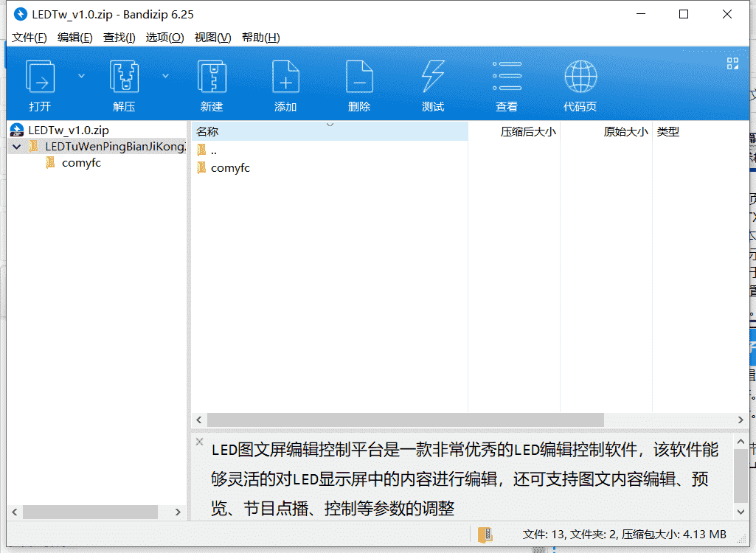Sort by 原始大小 column header
Image resolution: width=756 pixels, height=553 pixels.
tap(606, 131)
